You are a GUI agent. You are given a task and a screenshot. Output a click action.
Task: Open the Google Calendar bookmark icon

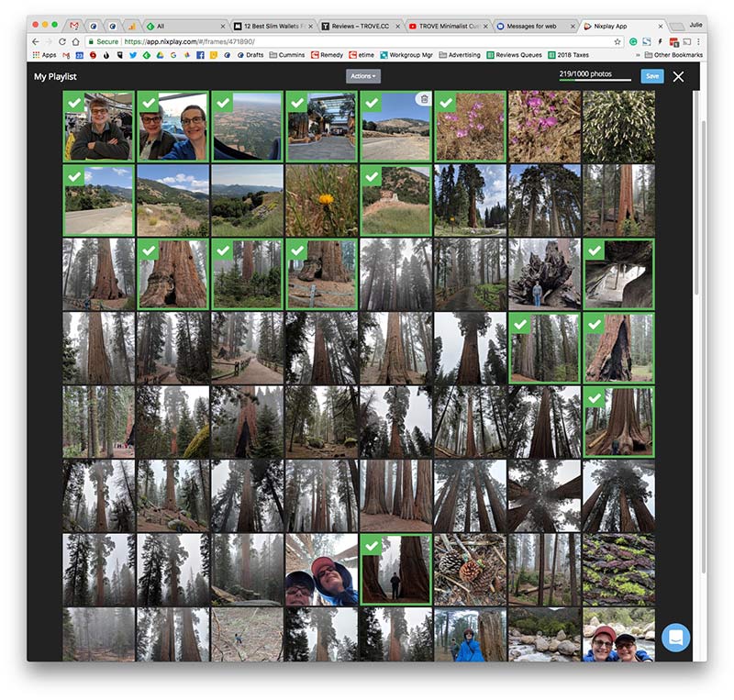[80, 55]
